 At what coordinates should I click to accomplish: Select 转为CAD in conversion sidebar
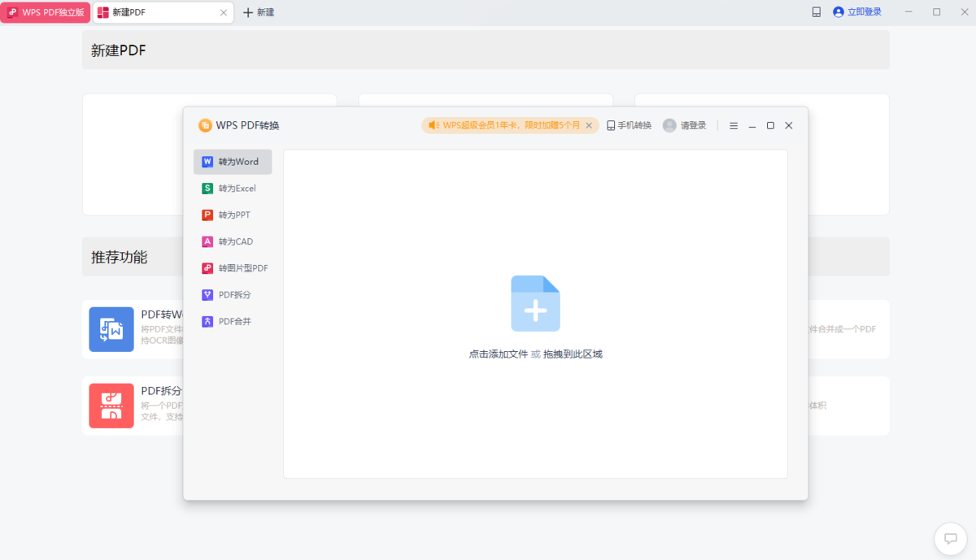233,241
